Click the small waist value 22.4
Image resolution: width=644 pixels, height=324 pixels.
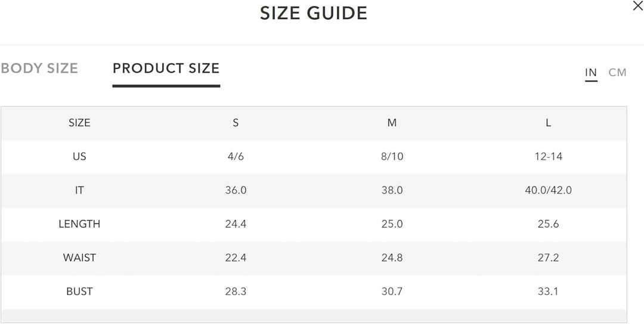236,258
